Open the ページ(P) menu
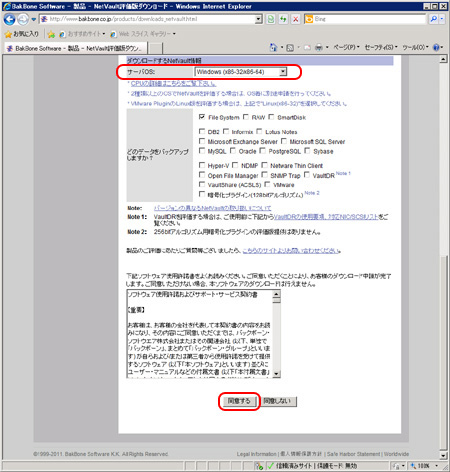This screenshot has width=450, height=472. pos(346,48)
